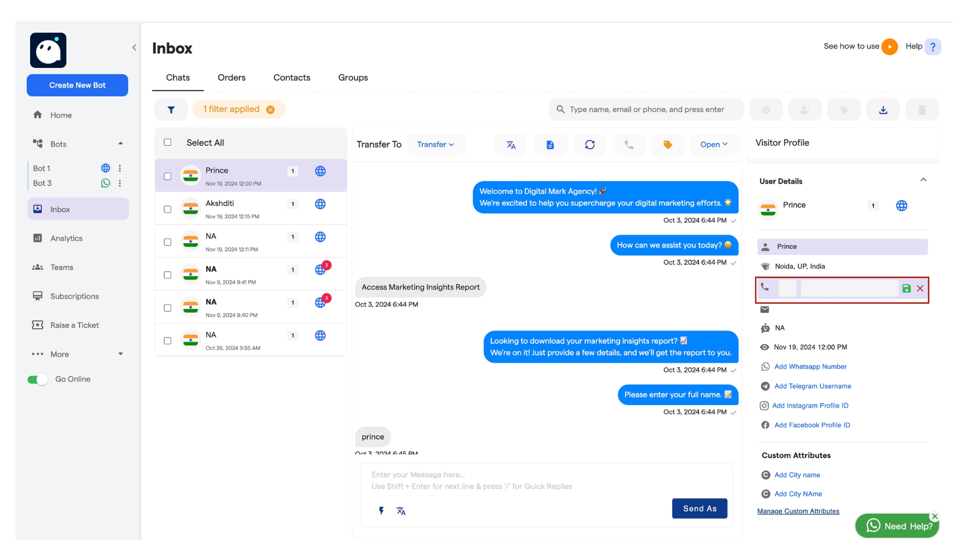Image resolution: width=968 pixels, height=560 pixels.
Task: Click the globe icon in Akshditi row
Action: coord(321,204)
